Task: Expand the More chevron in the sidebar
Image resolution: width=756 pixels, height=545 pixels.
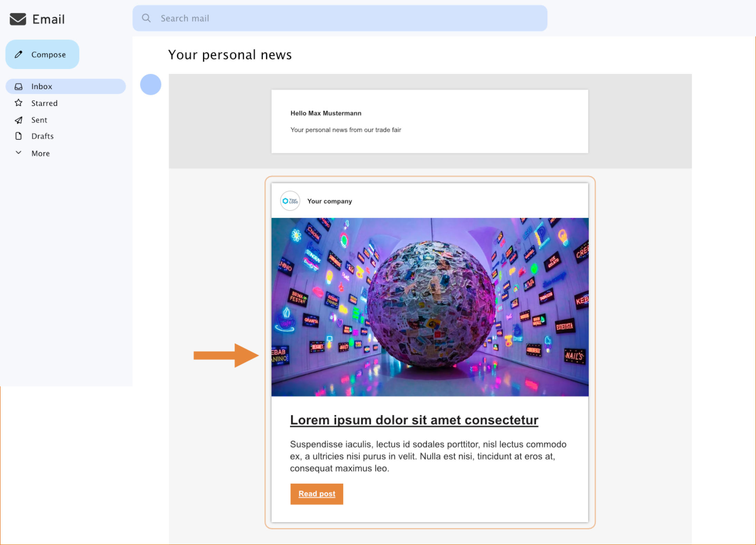Action: (19, 153)
